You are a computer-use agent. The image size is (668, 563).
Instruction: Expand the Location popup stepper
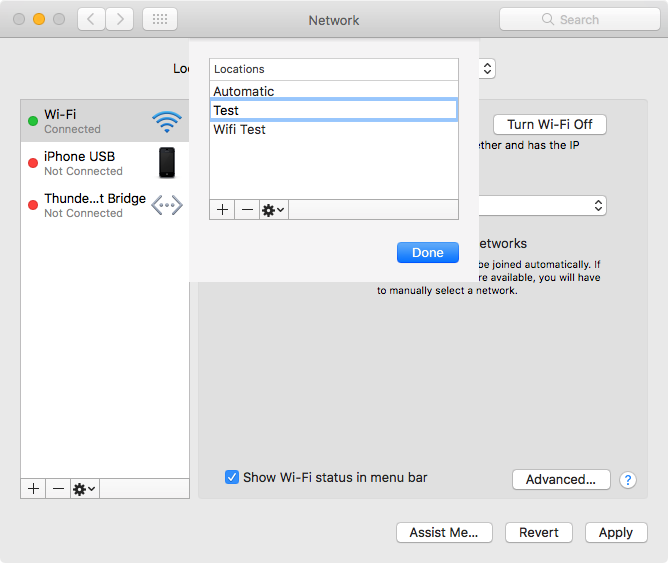coord(487,69)
